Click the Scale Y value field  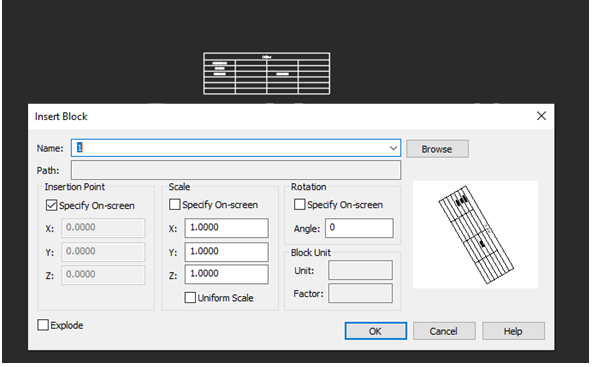tap(226, 252)
